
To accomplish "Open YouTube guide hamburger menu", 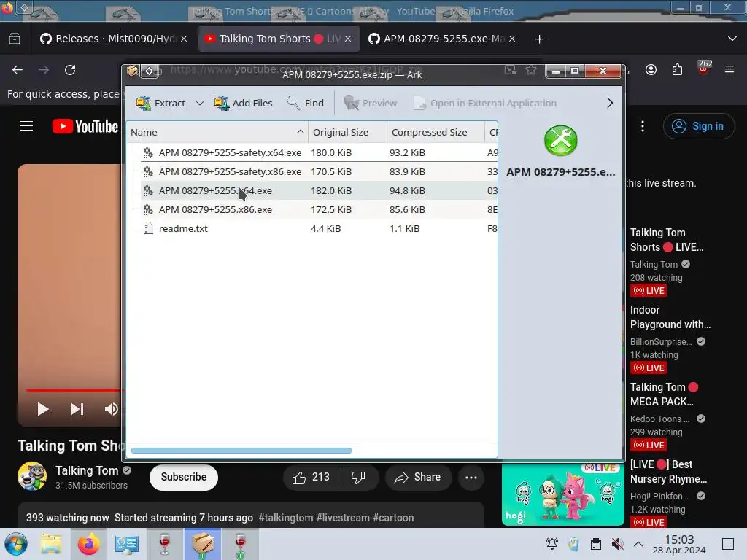I will click(26, 125).
